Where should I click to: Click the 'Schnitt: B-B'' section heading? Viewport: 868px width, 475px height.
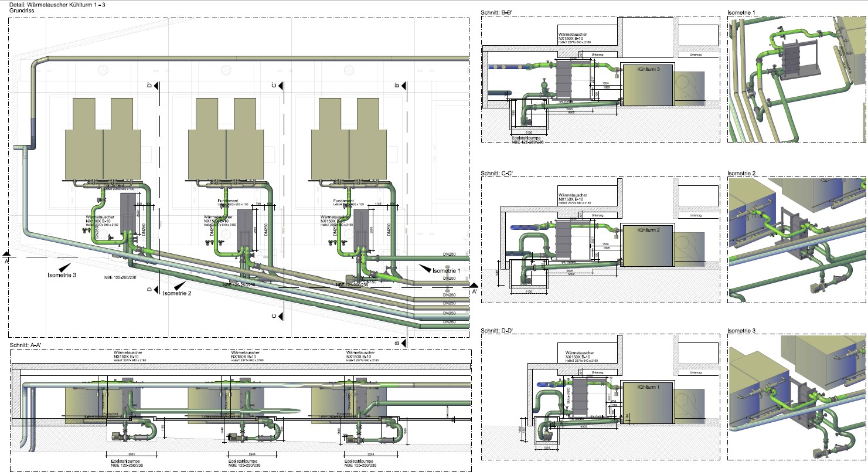496,12
